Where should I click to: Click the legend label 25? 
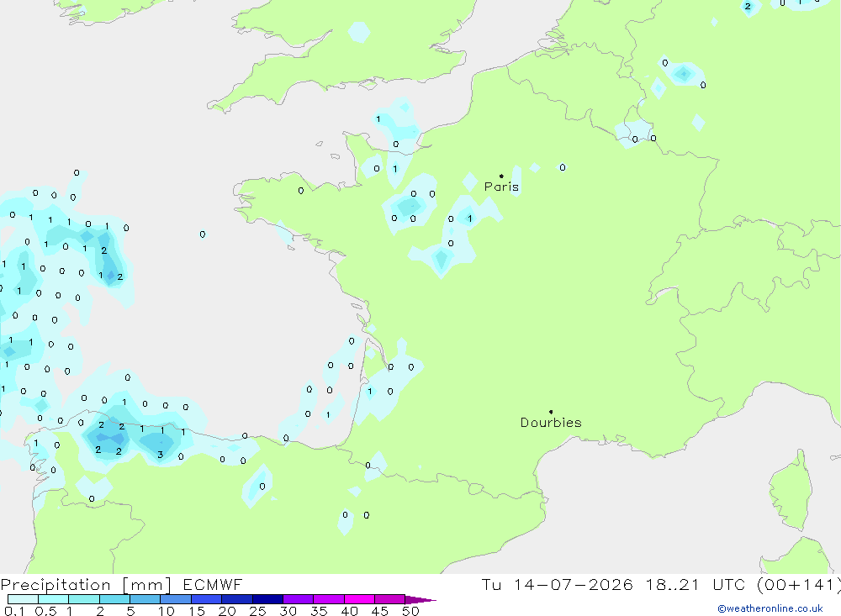click(257, 611)
